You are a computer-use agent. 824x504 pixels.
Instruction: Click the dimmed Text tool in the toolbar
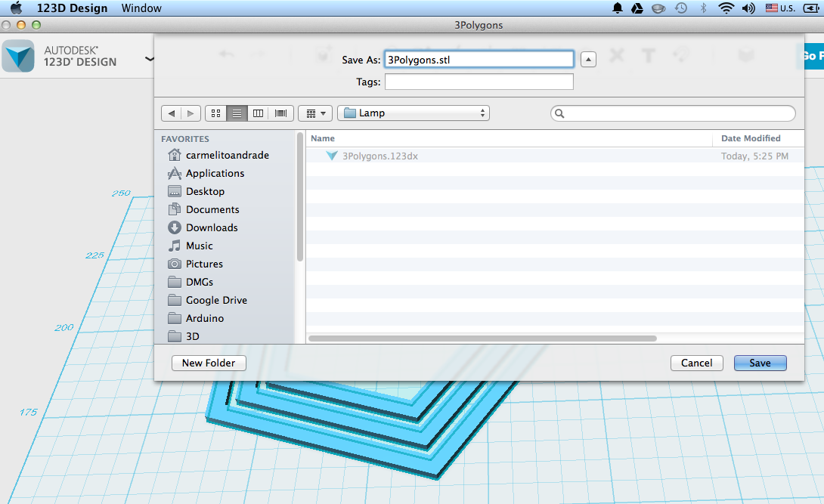point(649,55)
